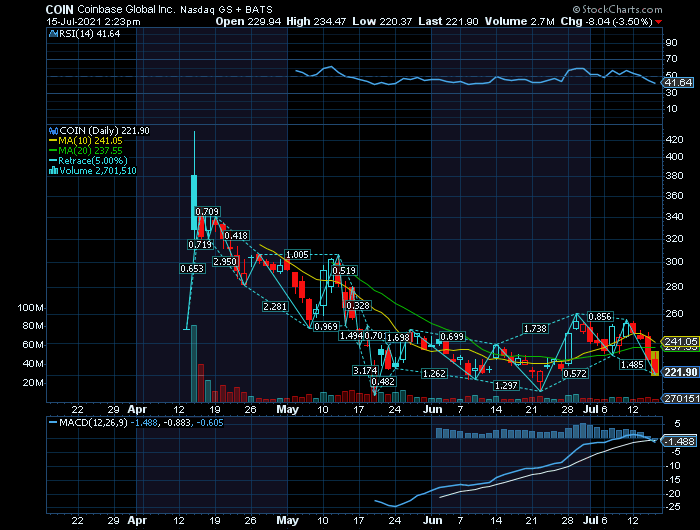700x530 pixels.
Task: Click the 1.485 retracement label
Action: pos(632,364)
